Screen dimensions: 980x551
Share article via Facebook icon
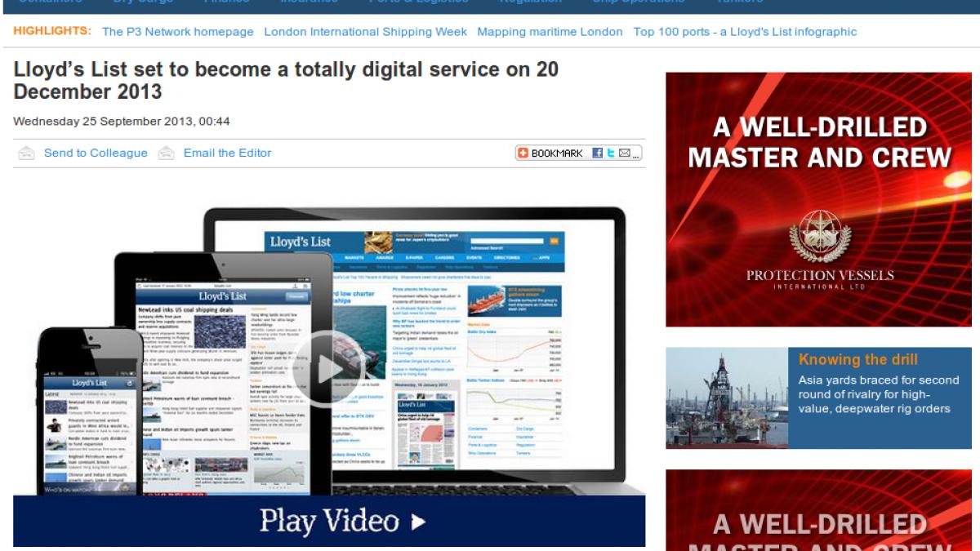click(598, 153)
